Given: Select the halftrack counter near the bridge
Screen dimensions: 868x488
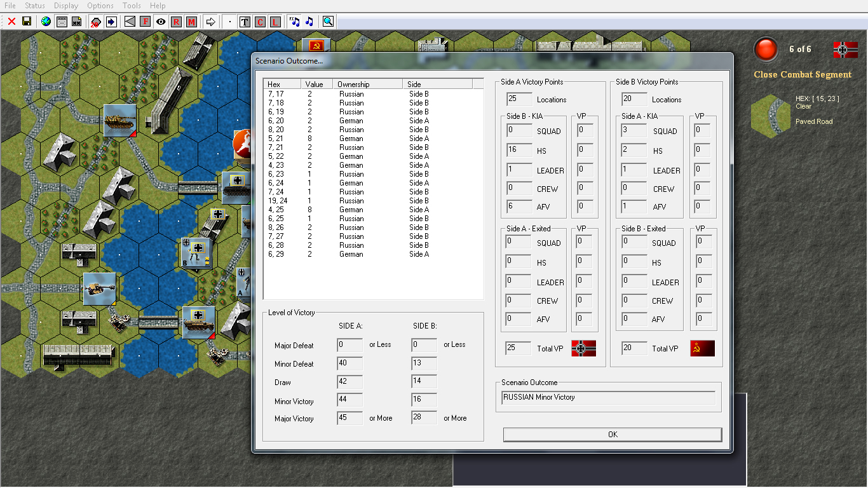Looking at the screenshot, I should click(x=198, y=322).
